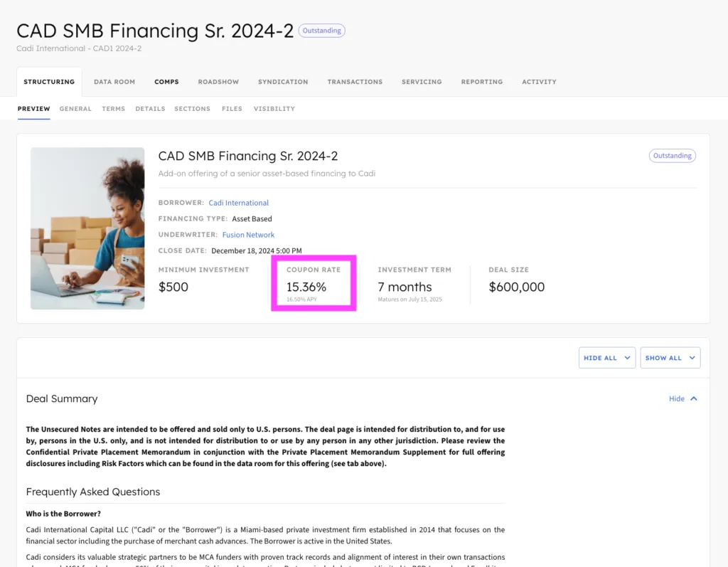728x567 pixels.
Task: Go to the Sections sub-tab
Action: tap(192, 109)
